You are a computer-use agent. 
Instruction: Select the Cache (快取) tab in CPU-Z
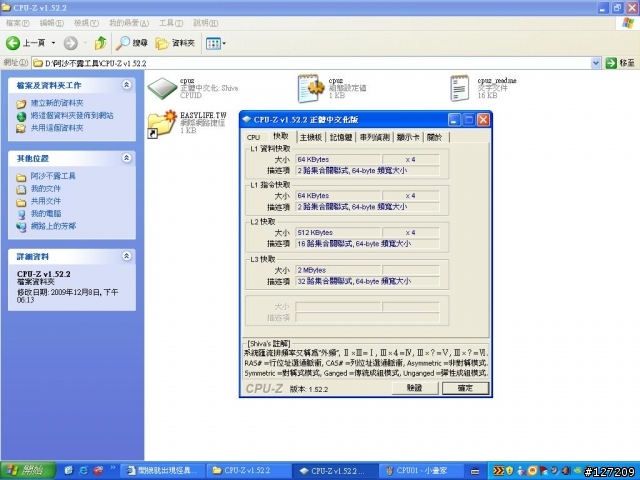(x=281, y=136)
